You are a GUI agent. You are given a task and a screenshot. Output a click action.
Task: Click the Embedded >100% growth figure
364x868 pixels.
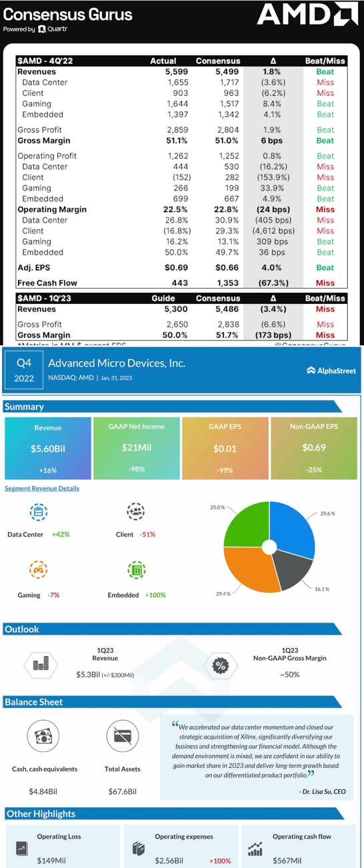[x=155, y=595]
